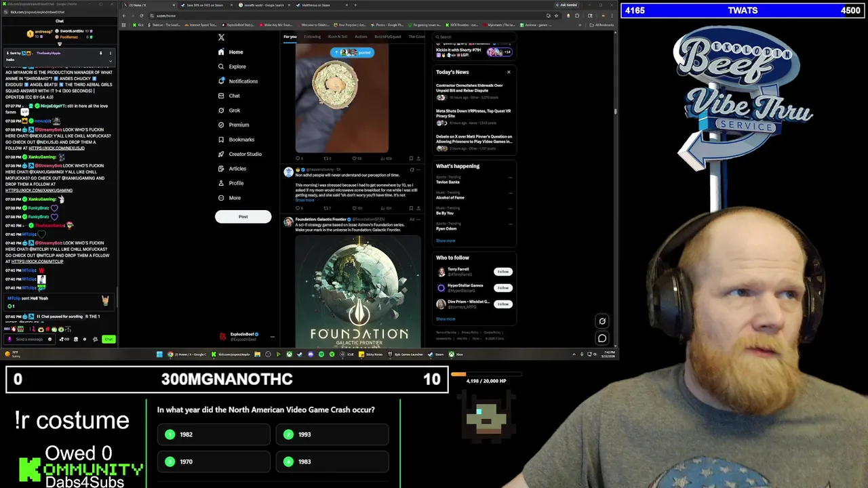Click the X logo in the sidebar

[221, 37]
